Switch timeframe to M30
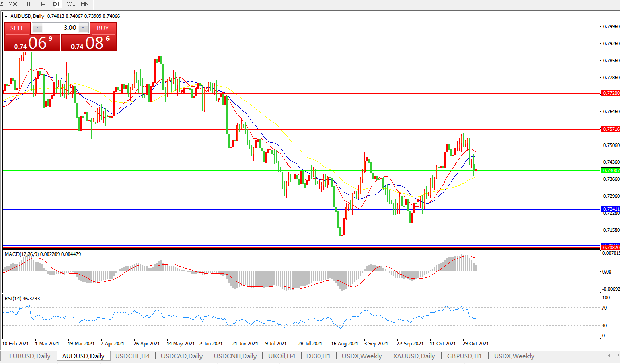620x364 pixels. click(x=13, y=4)
